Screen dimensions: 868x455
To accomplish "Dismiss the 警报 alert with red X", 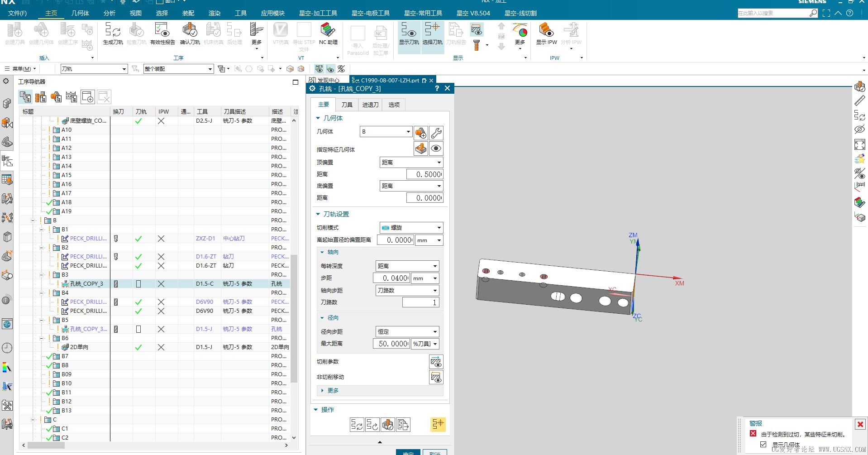I will point(860,424).
